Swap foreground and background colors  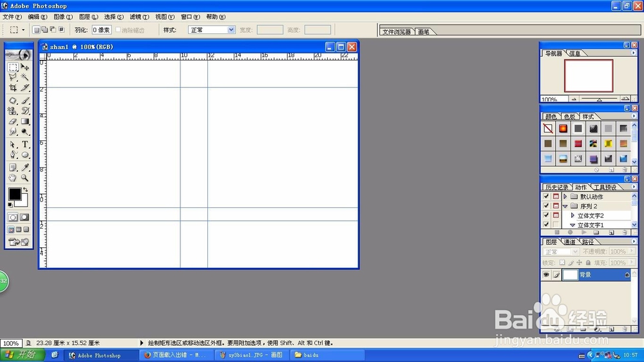click(x=26, y=189)
